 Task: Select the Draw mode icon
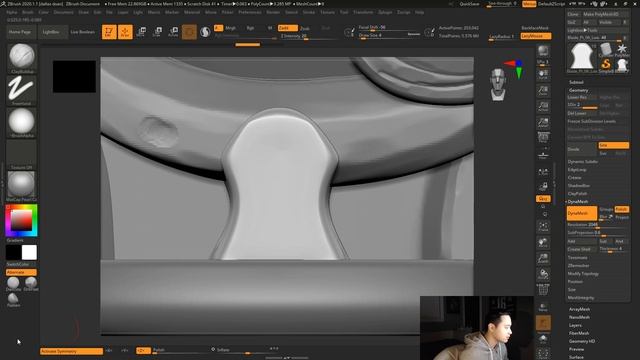point(125,32)
